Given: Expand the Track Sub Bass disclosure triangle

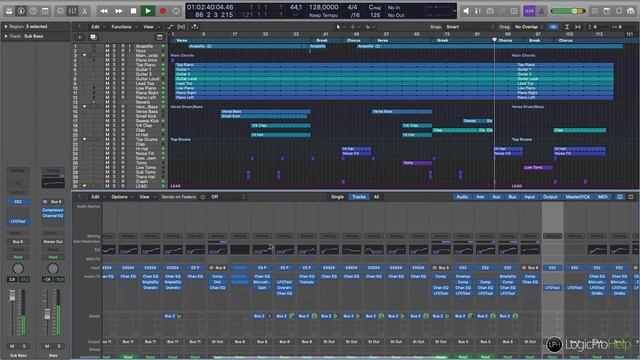Looking at the screenshot, I should click(6, 36).
